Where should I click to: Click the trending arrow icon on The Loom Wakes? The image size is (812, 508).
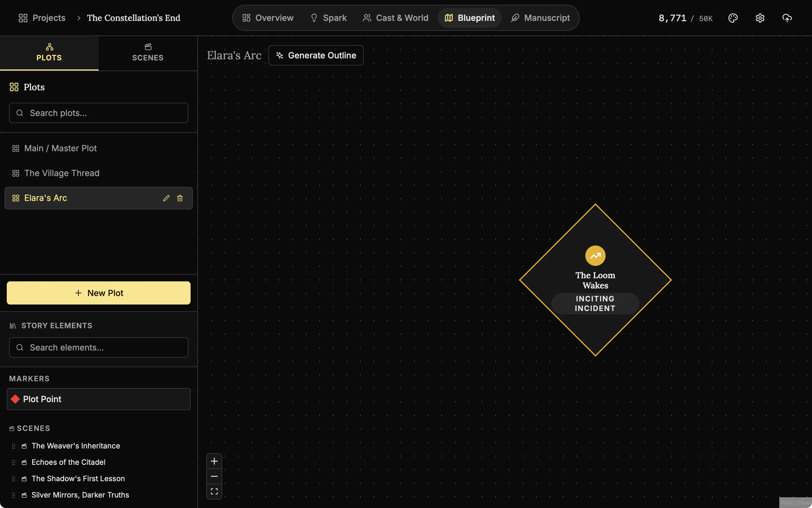click(x=595, y=256)
